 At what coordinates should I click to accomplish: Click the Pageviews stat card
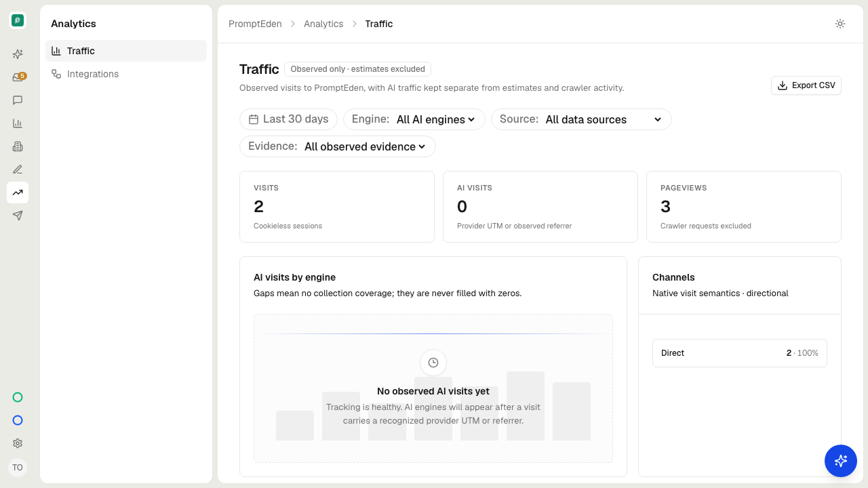point(744,207)
